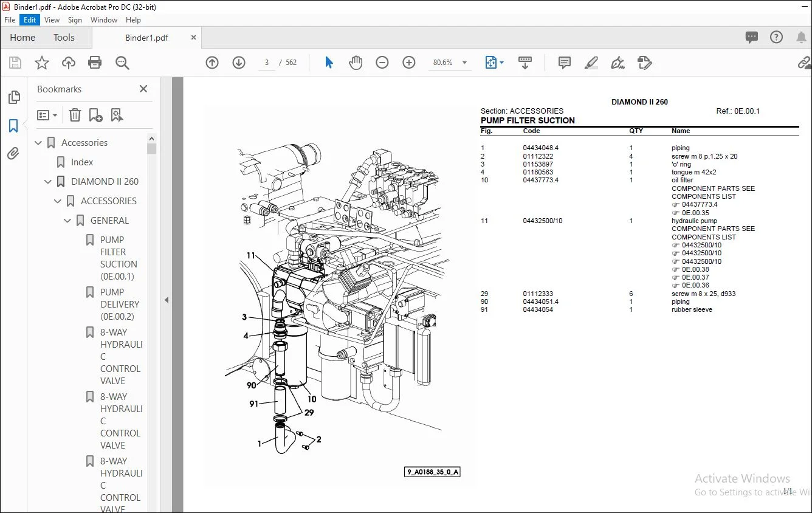The width and height of the screenshot is (812, 513).
Task: Go to previous page arrow
Action: (212, 63)
